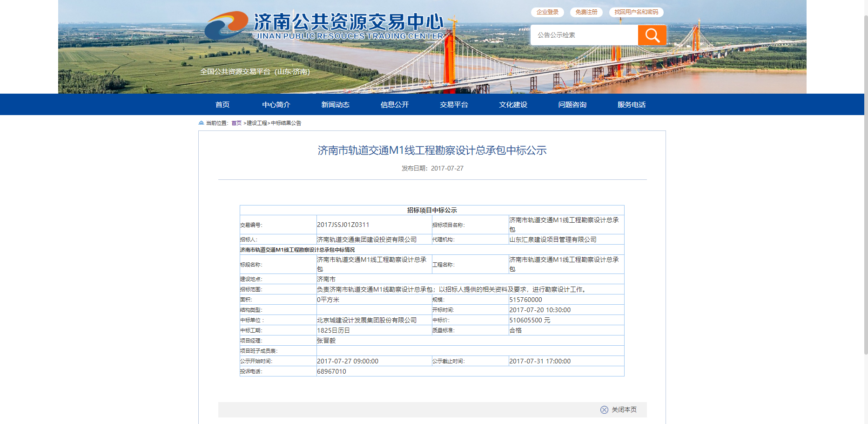Open 找回用户名和密码 recovery link
This screenshot has height=424, width=868.
(x=636, y=12)
